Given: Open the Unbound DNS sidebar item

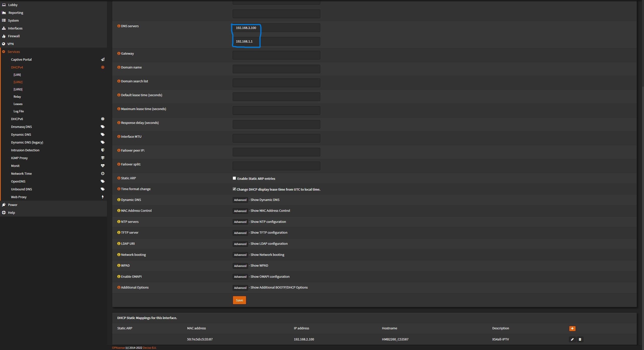Looking at the screenshot, I should (21, 189).
